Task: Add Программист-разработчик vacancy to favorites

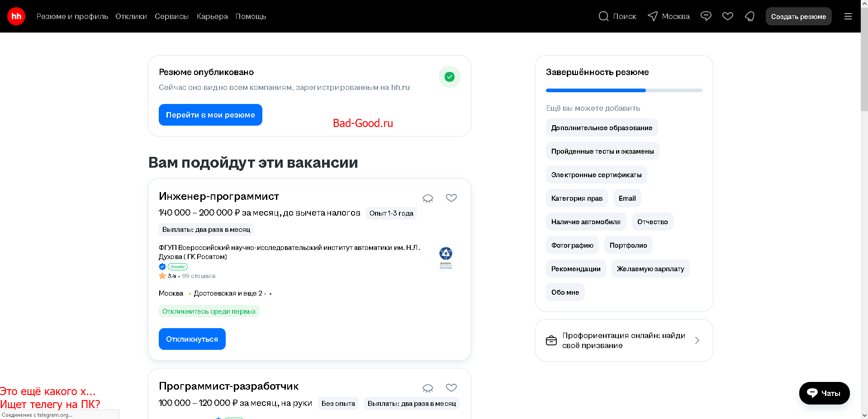Action: pos(451,388)
